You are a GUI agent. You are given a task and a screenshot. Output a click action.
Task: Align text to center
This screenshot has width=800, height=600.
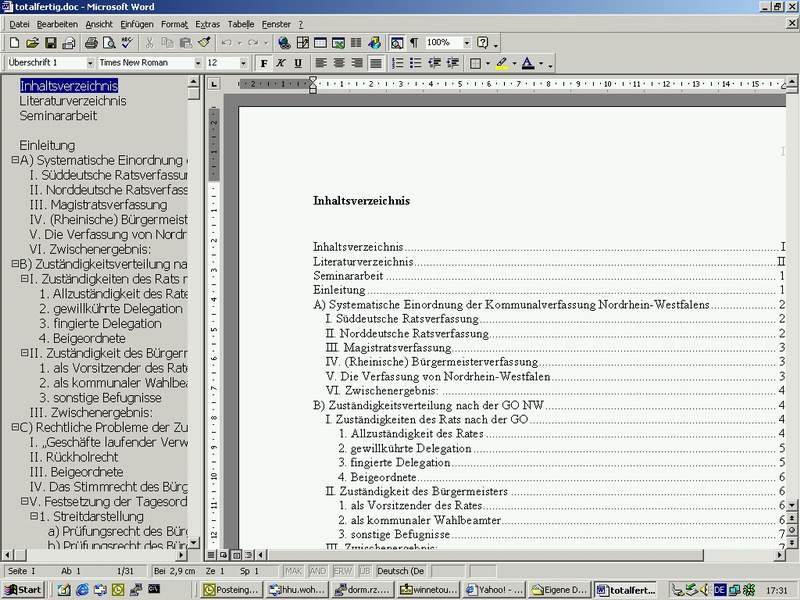[339, 63]
